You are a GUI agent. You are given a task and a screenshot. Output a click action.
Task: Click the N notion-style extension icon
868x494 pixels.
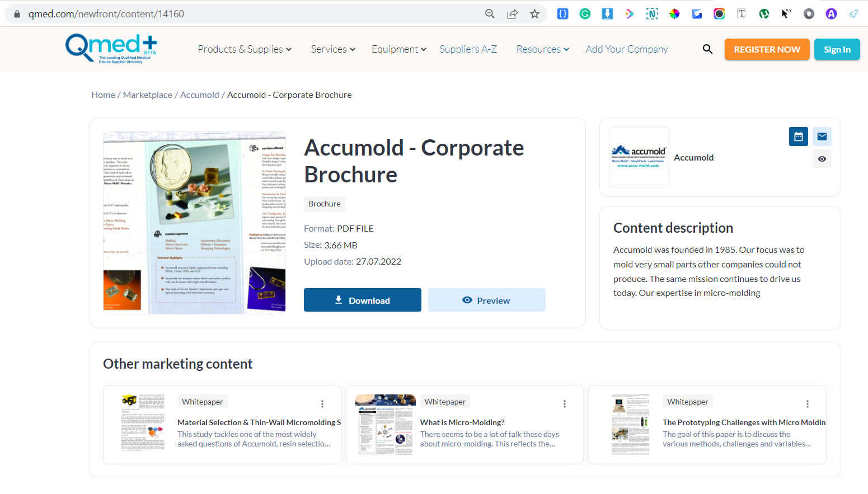[652, 14]
